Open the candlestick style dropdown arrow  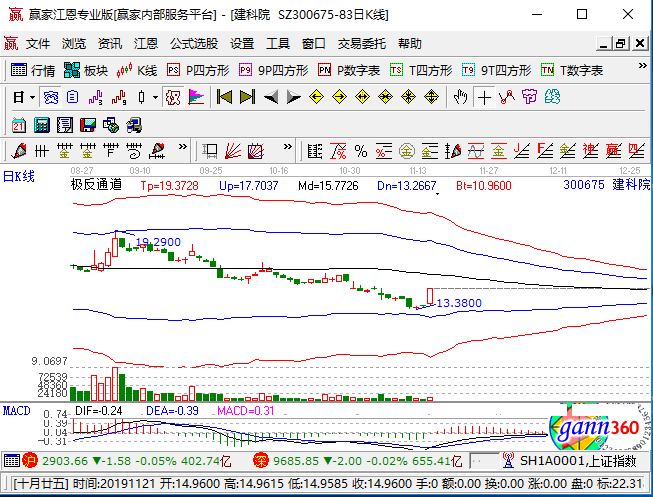click(155, 98)
